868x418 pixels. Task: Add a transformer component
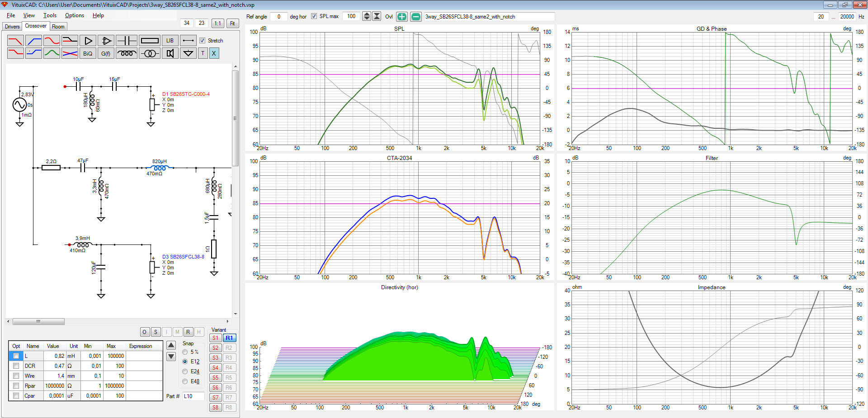click(x=150, y=53)
